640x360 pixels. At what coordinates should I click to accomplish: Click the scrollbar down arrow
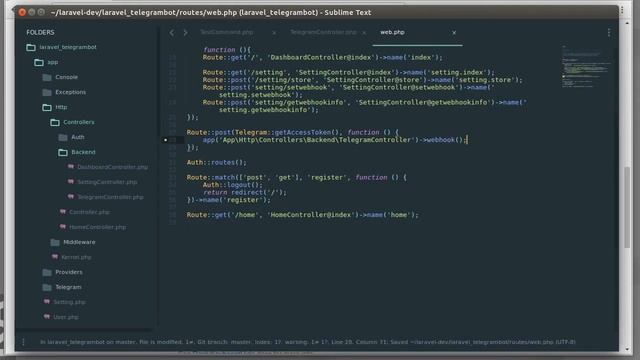tap(627, 349)
